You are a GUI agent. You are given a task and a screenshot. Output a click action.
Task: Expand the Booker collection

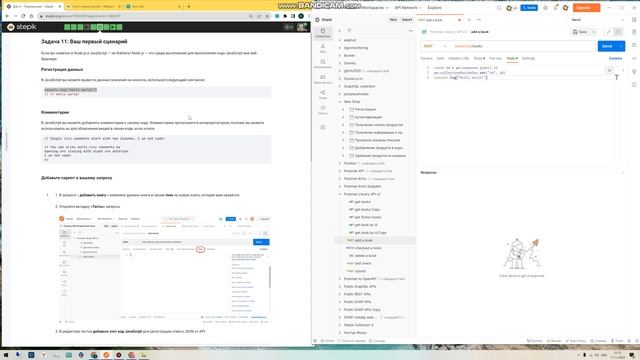pyautogui.click(x=340, y=56)
